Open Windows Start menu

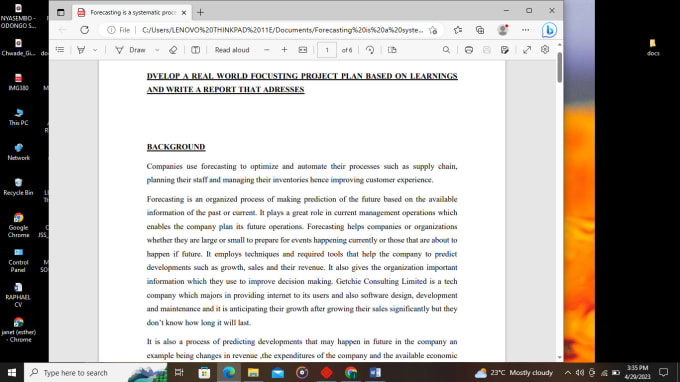coord(12,372)
